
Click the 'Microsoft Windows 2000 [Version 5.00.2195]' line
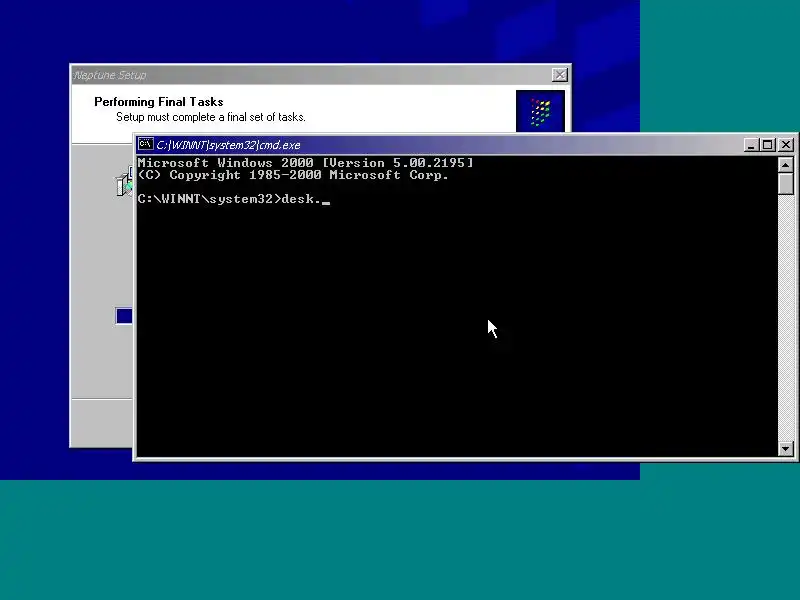tap(306, 163)
